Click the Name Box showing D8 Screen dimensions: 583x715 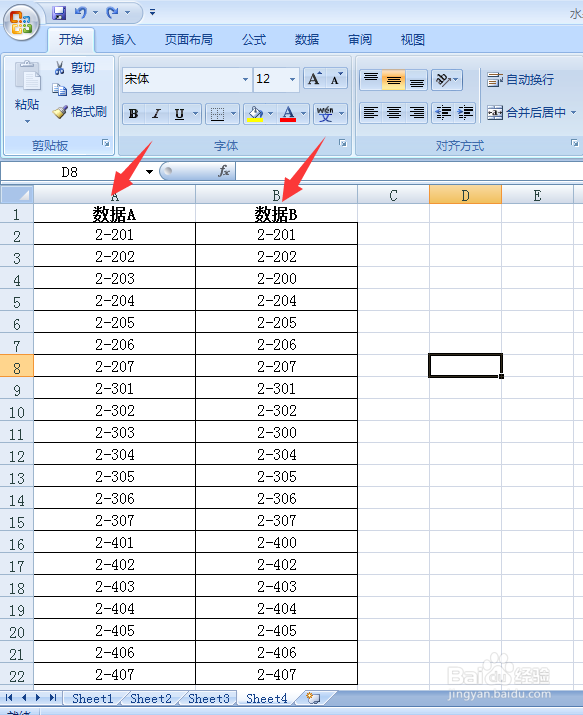pos(71,172)
